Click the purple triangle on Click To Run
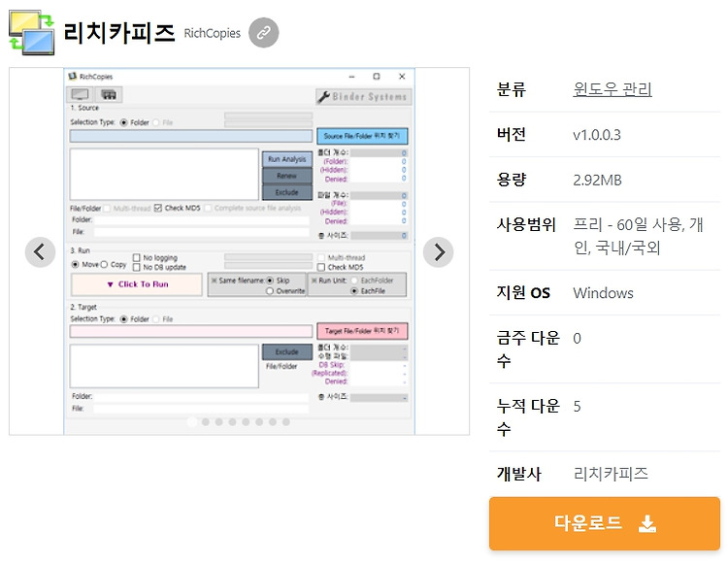The height and width of the screenshot is (563, 728). click(x=110, y=284)
